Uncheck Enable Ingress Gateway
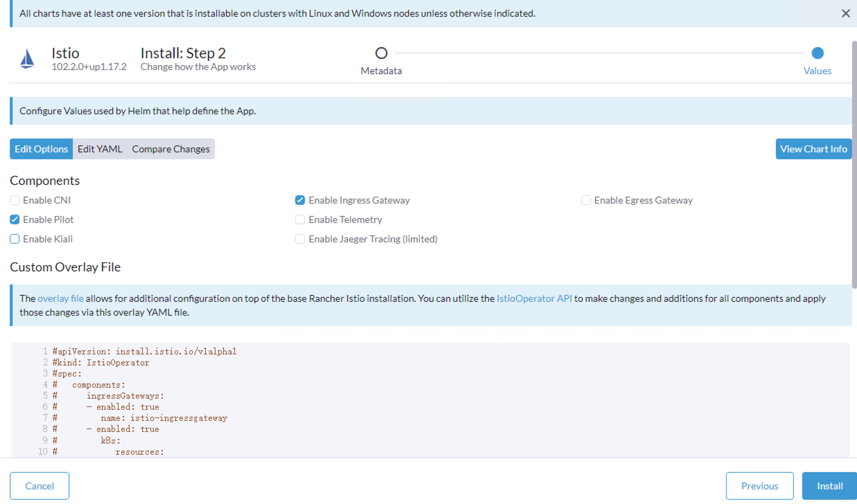The width and height of the screenshot is (857, 504). click(x=300, y=200)
